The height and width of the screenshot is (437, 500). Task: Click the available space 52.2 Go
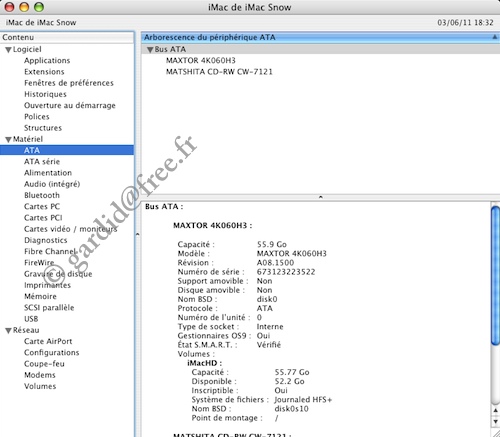point(289,381)
